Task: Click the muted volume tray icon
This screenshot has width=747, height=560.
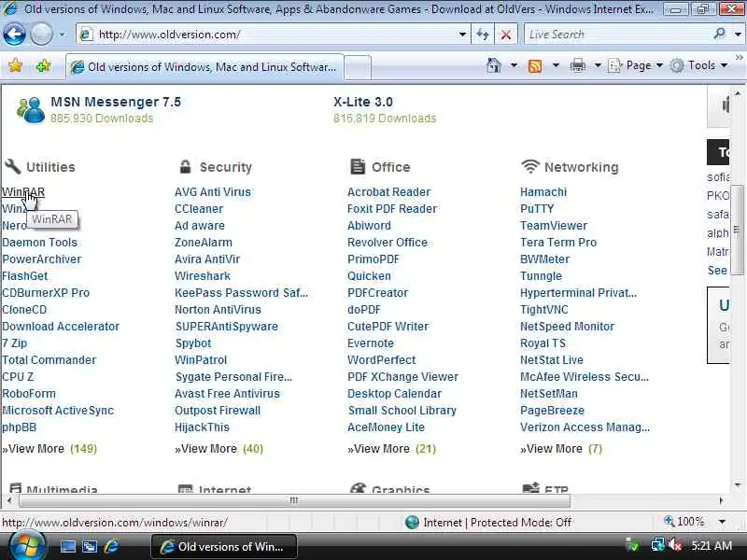Action: pos(675,545)
